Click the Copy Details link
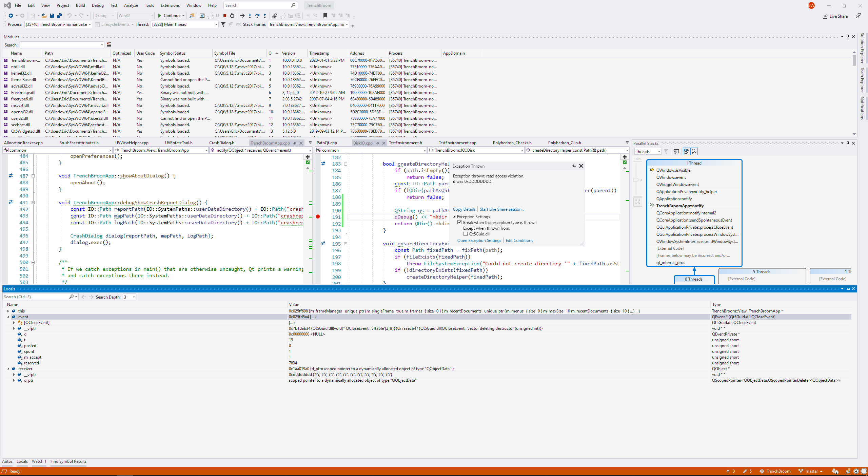The width and height of the screenshot is (868, 476). [464, 209]
